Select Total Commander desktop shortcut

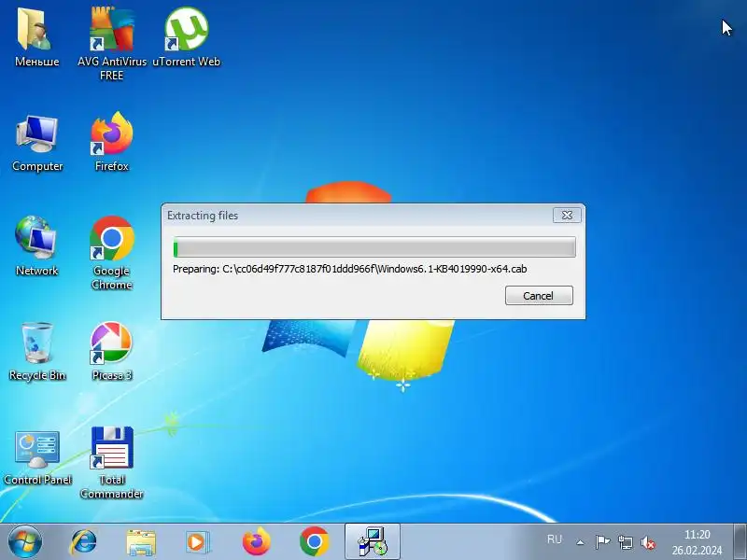point(111,462)
